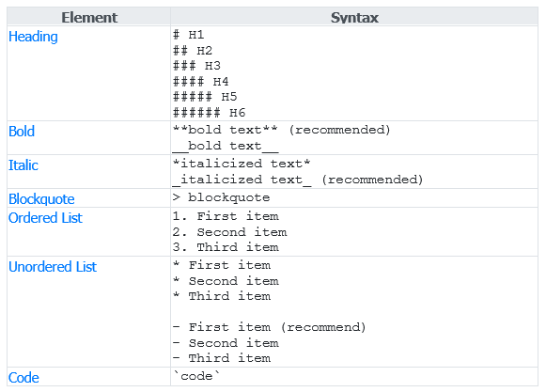Click the '* Third item' line
546x392 pixels.
pos(222,296)
